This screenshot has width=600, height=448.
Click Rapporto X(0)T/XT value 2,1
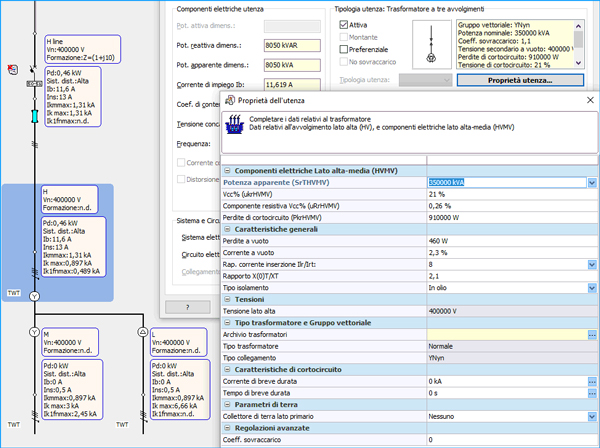[x=512, y=276]
